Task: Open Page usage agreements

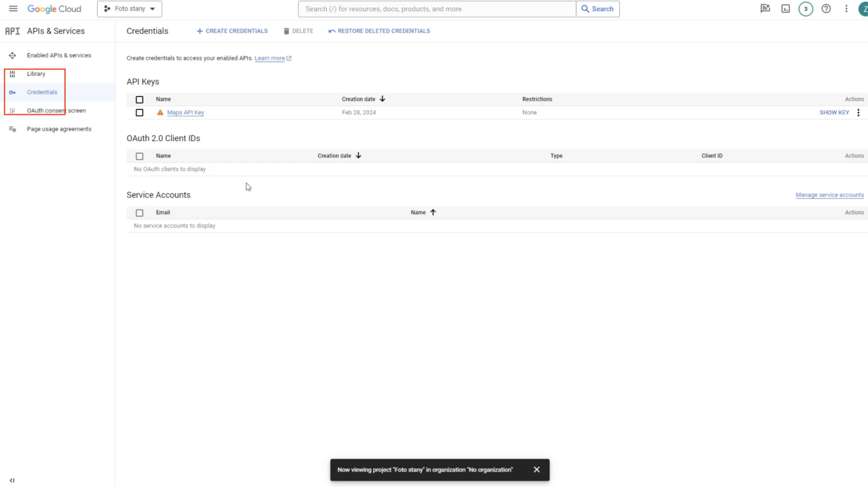Action: (x=59, y=129)
